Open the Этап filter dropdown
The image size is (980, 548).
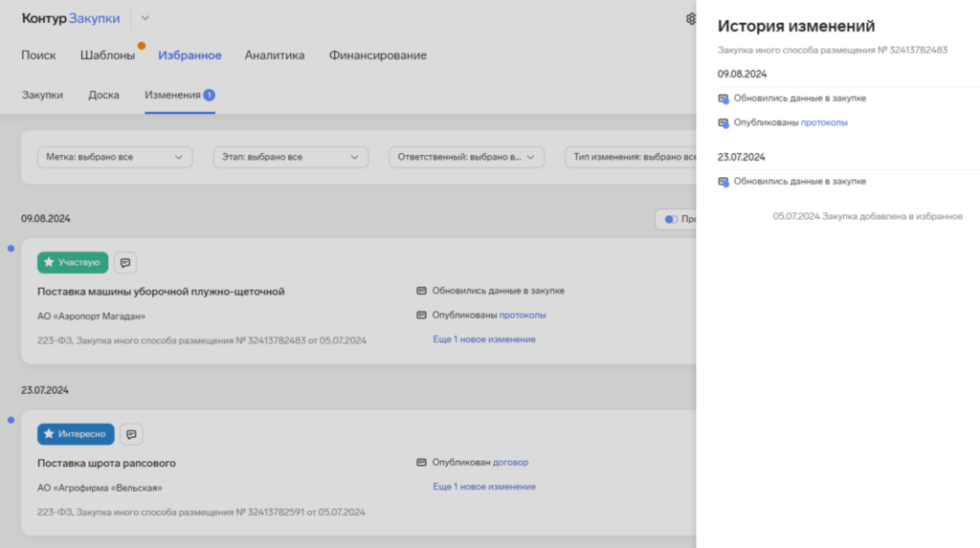click(290, 157)
